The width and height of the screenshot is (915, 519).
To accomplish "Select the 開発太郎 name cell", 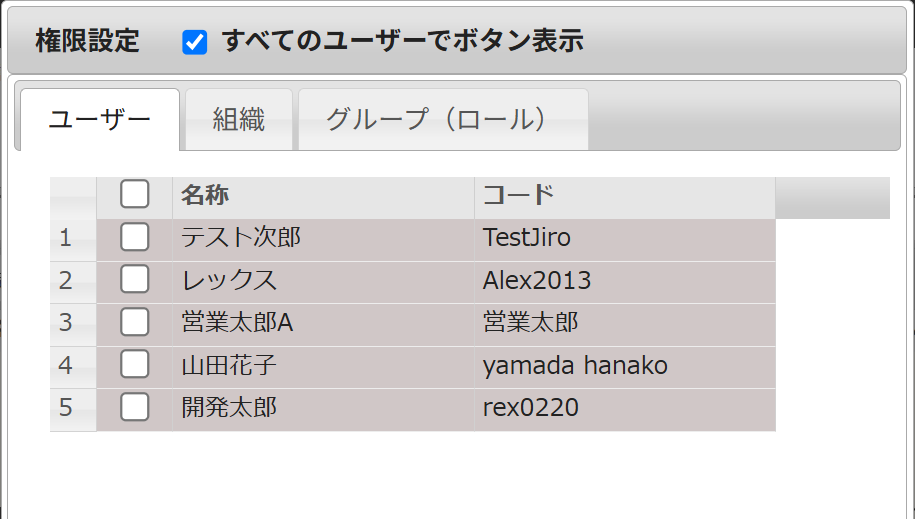I will click(323, 410).
